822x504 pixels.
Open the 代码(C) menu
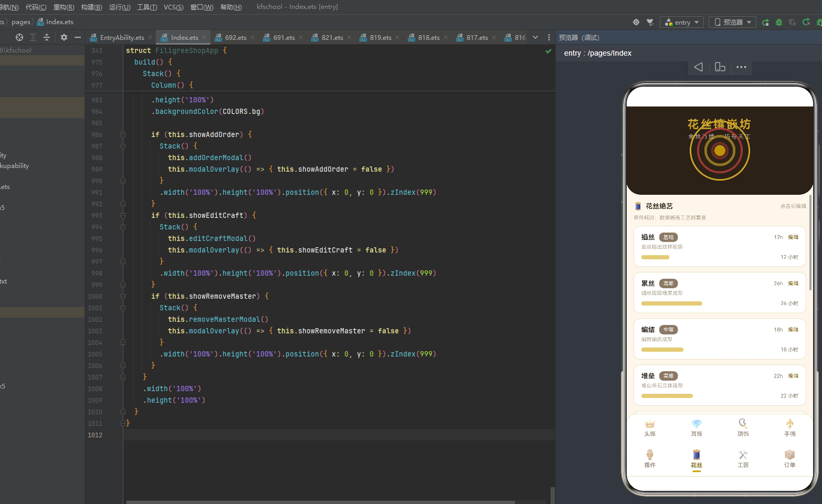tap(36, 7)
